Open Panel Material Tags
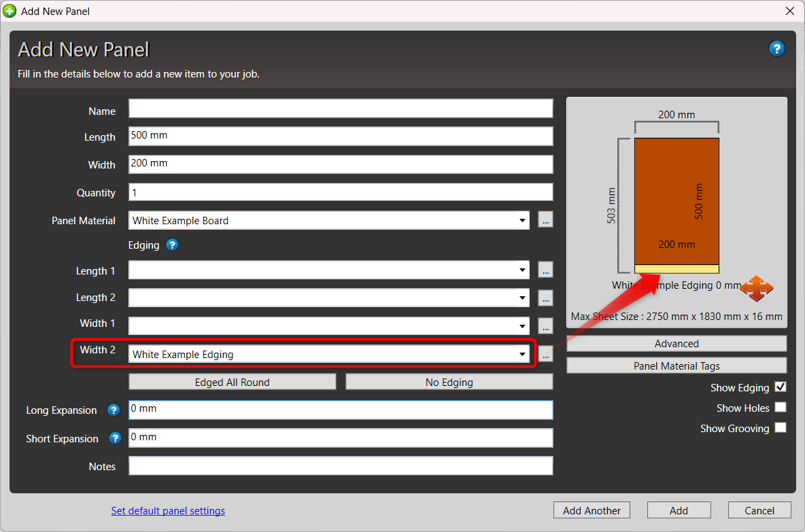Screen dimensions: 805x532 pos(676,366)
